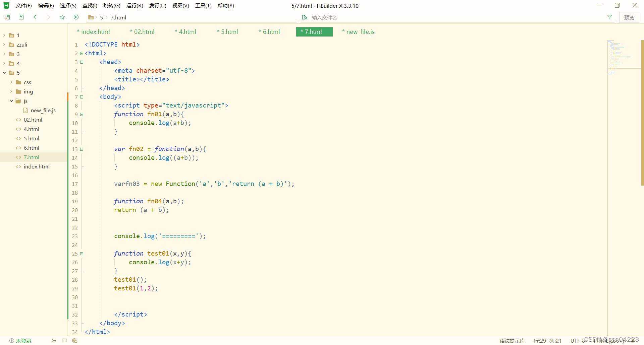Viewport: 644px width, 345px height.
Task: Open 5.html in the project tree
Action: [32, 138]
